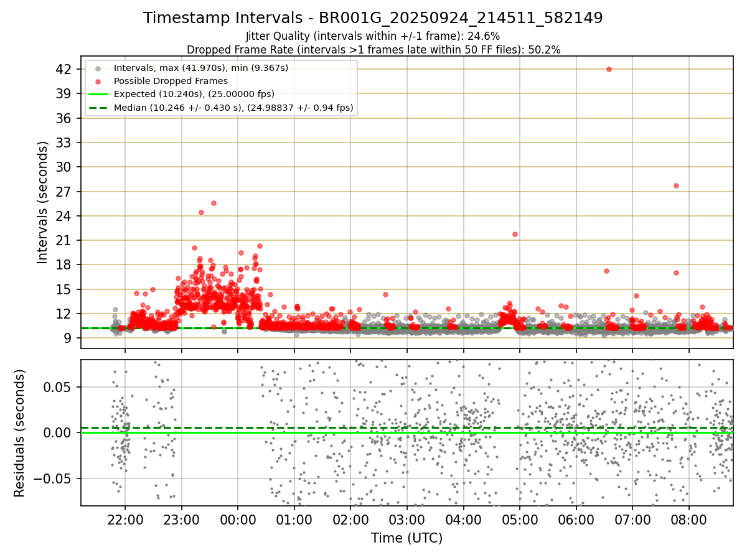This screenshot has height=560, width=747.
Task: Click the y-axis tick label '30'
Action: pyautogui.click(x=65, y=167)
